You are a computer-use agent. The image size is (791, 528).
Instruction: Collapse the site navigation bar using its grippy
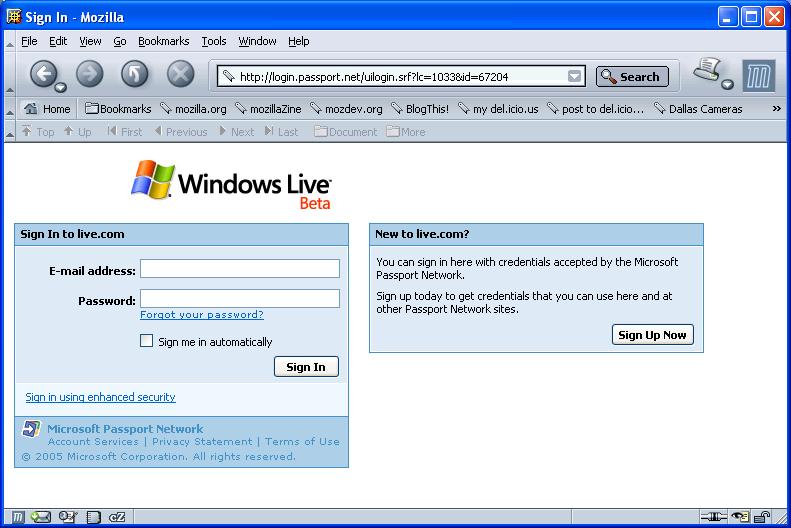(10, 132)
